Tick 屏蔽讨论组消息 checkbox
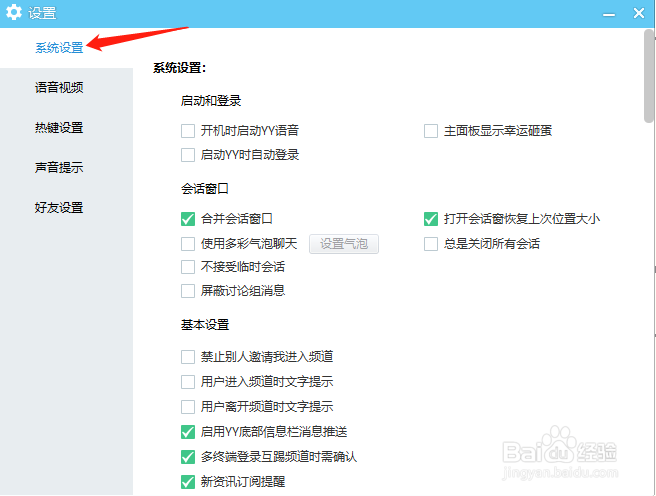The width and height of the screenshot is (656, 496). [x=188, y=291]
